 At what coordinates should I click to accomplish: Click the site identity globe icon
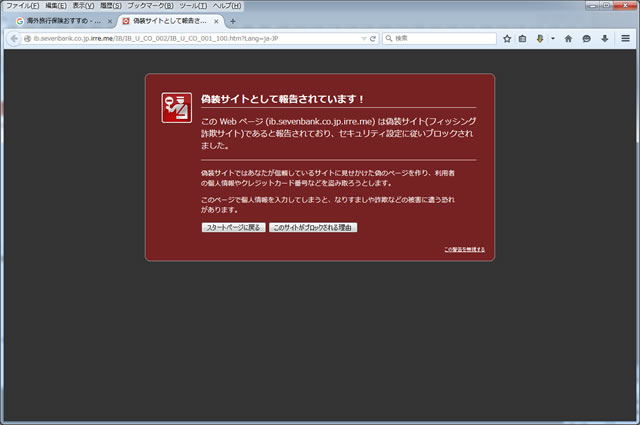[27, 38]
